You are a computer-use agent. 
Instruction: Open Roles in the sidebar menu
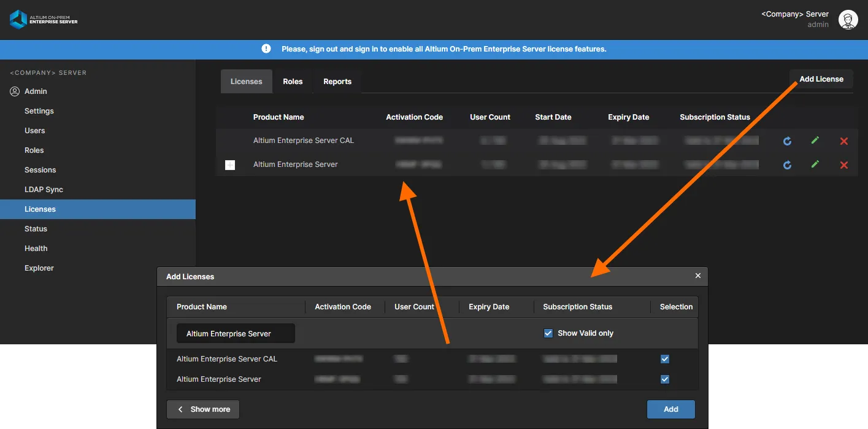pos(34,150)
